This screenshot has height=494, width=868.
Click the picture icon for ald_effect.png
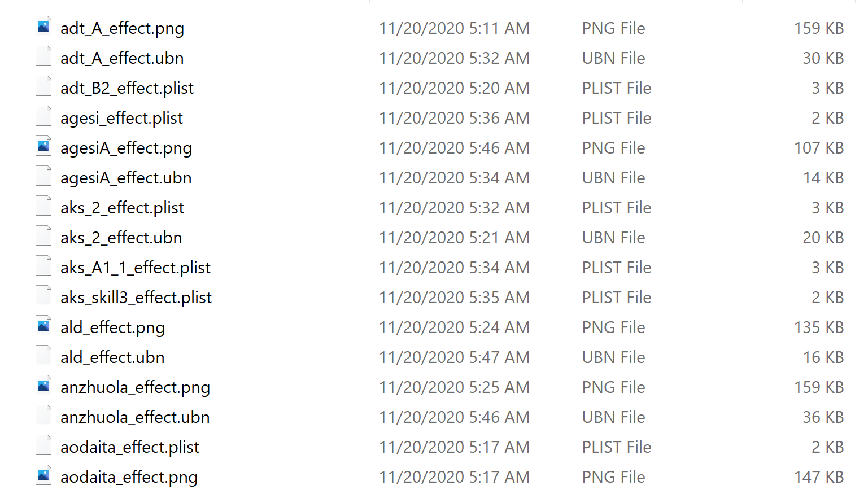pyautogui.click(x=43, y=326)
